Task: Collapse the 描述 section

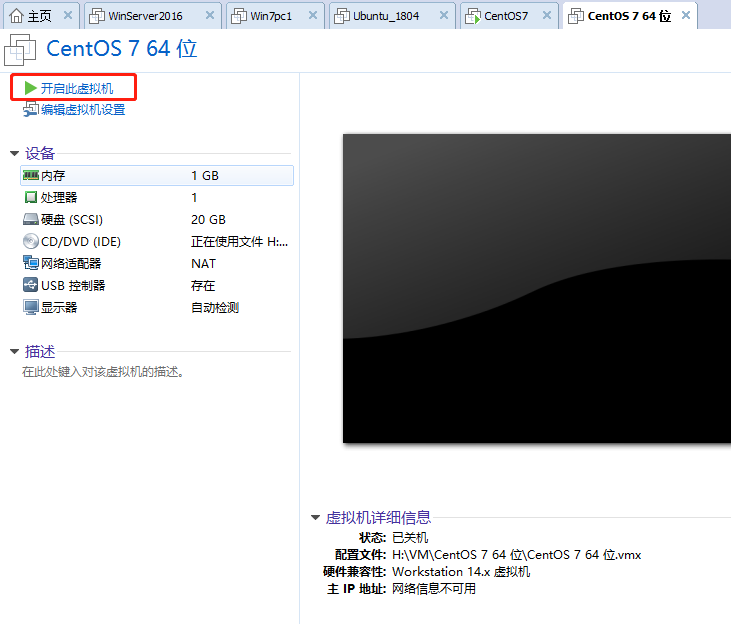Action: [x=14, y=352]
